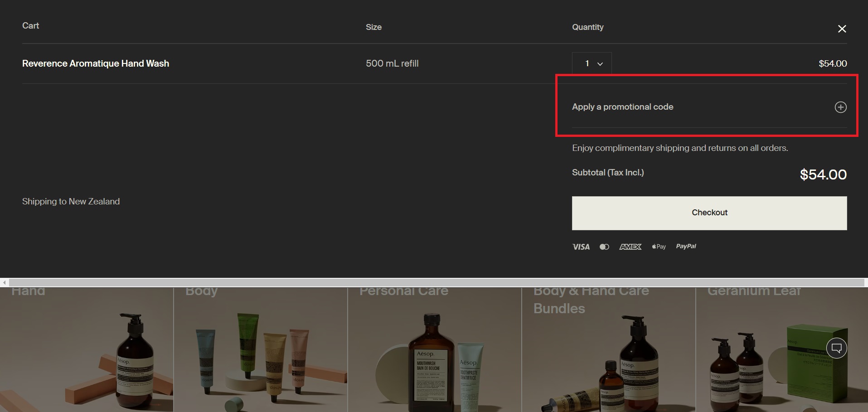Proceed to Checkout
The image size is (868, 412).
709,213
